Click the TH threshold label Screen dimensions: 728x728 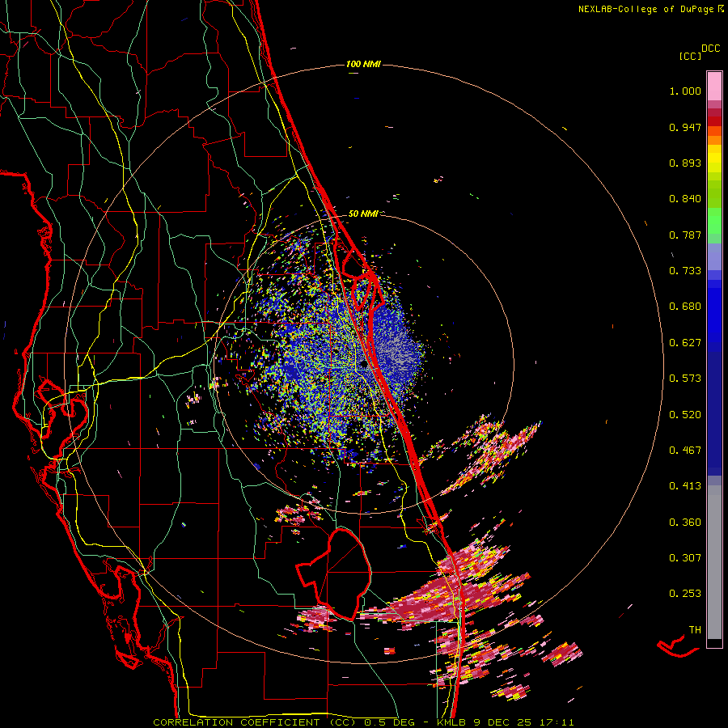[695, 630]
